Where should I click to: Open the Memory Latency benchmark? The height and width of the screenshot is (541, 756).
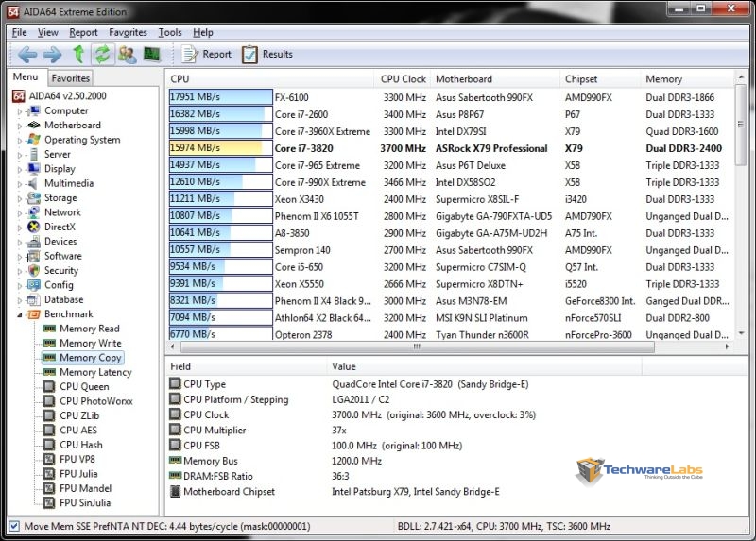[95, 372]
